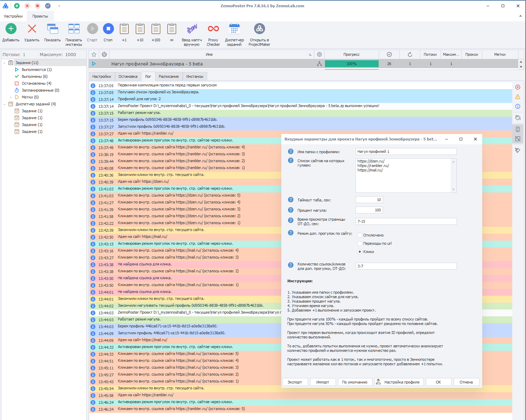526x420 pixels.
Task: Open Настройка профиля
Action: 399,382
